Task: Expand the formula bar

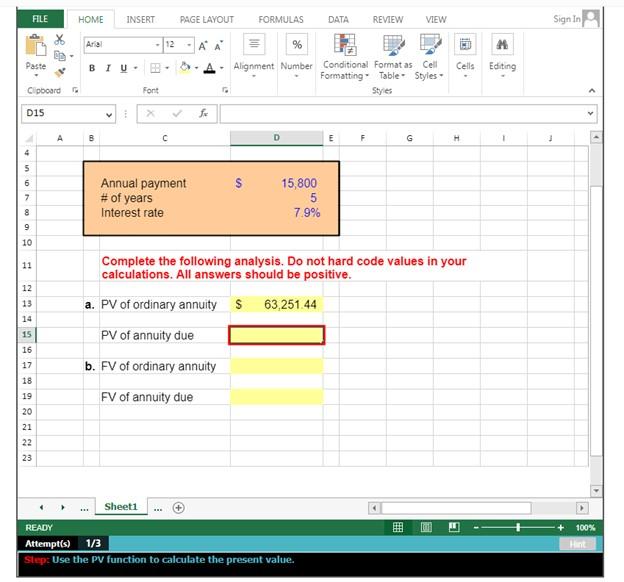Action: [591, 113]
